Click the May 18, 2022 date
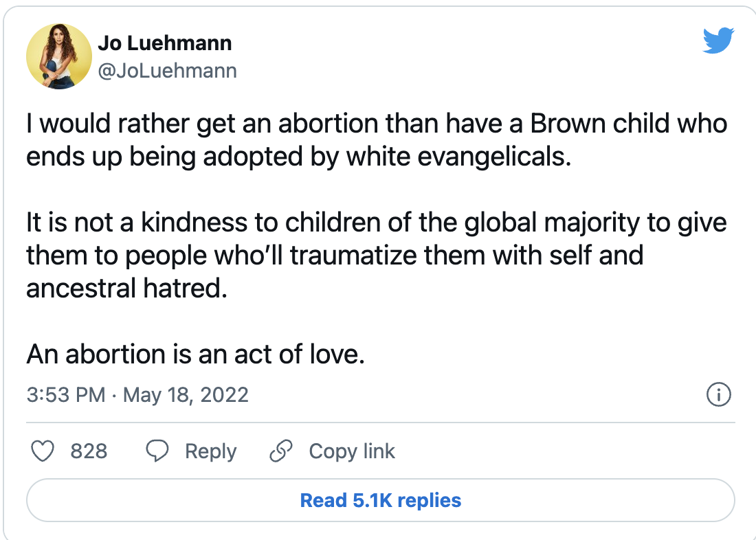Image resolution: width=756 pixels, height=540 pixels. click(186, 395)
